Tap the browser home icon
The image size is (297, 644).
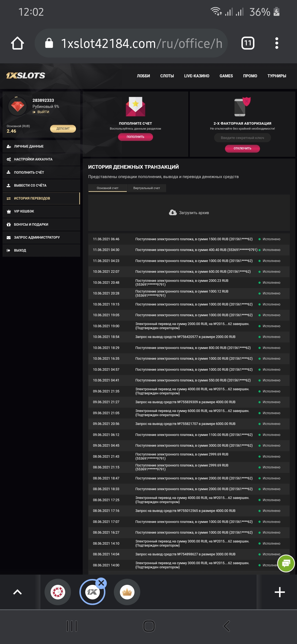(17, 43)
